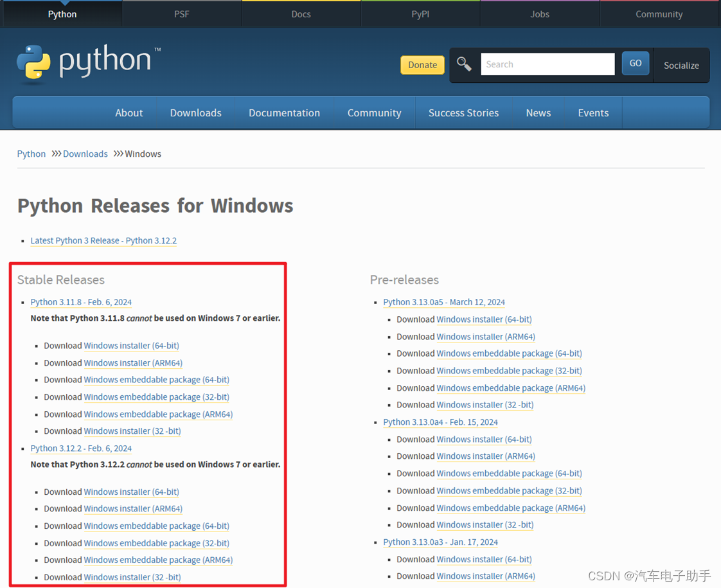Download 3.12.2 Windows installer (64-bit)
721x588 pixels.
132,492
